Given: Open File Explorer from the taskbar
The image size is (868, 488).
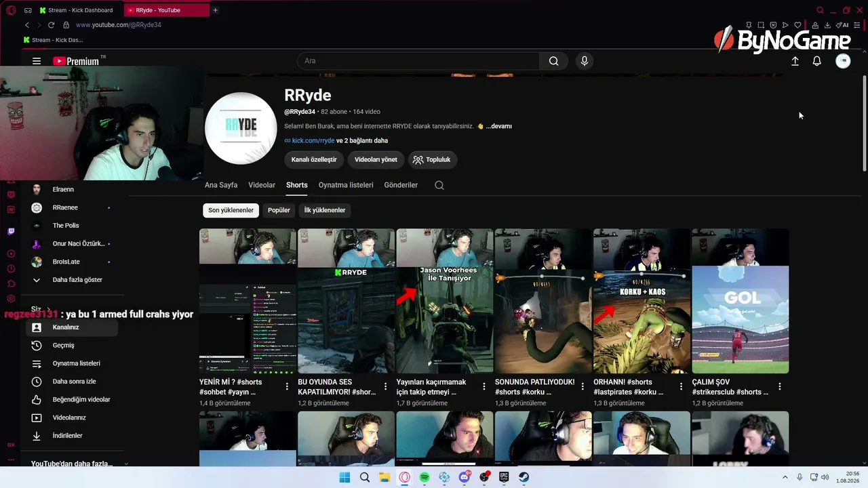Looking at the screenshot, I should (384, 477).
